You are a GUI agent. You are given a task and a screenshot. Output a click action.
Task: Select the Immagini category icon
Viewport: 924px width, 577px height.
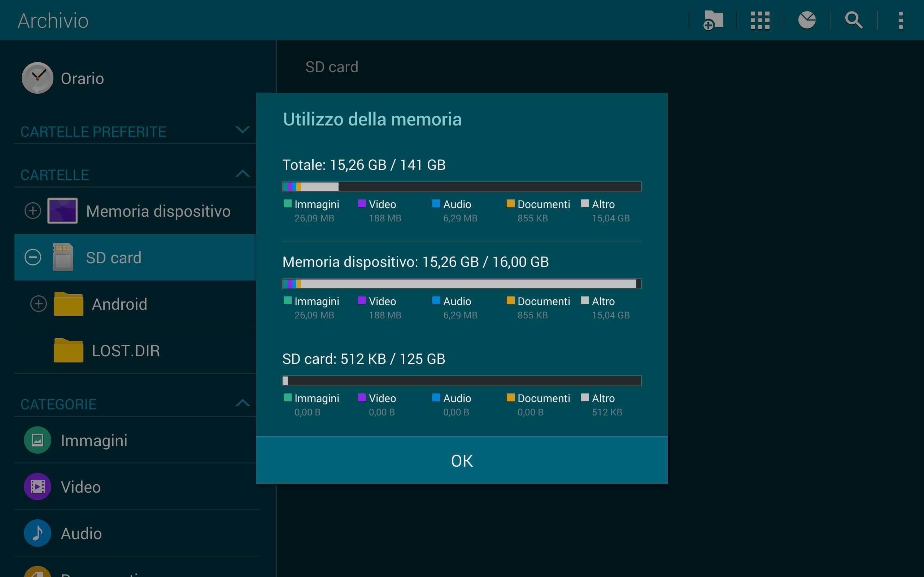38,440
